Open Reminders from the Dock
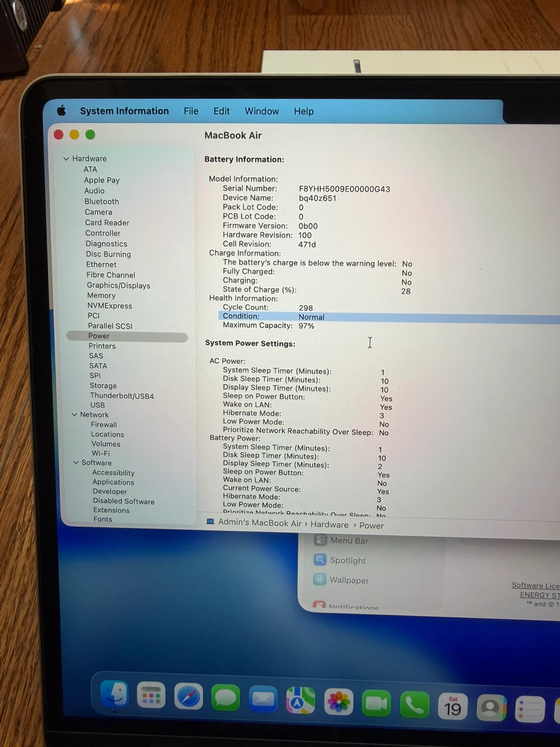Viewport: 560px width, 747px height. [530, 709]
